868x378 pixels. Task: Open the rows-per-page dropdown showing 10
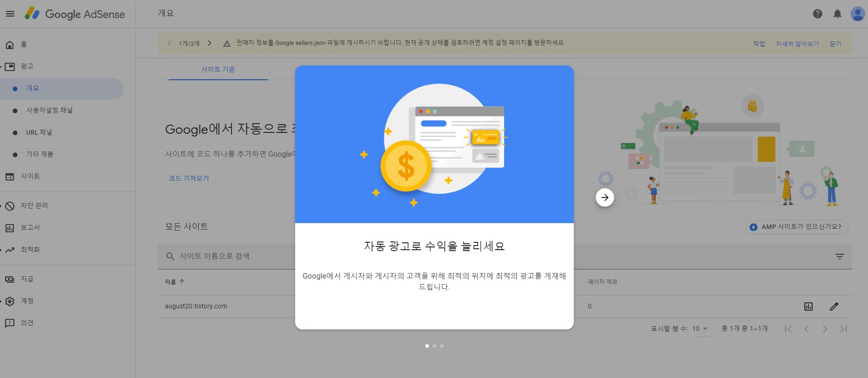coord(700,329)
